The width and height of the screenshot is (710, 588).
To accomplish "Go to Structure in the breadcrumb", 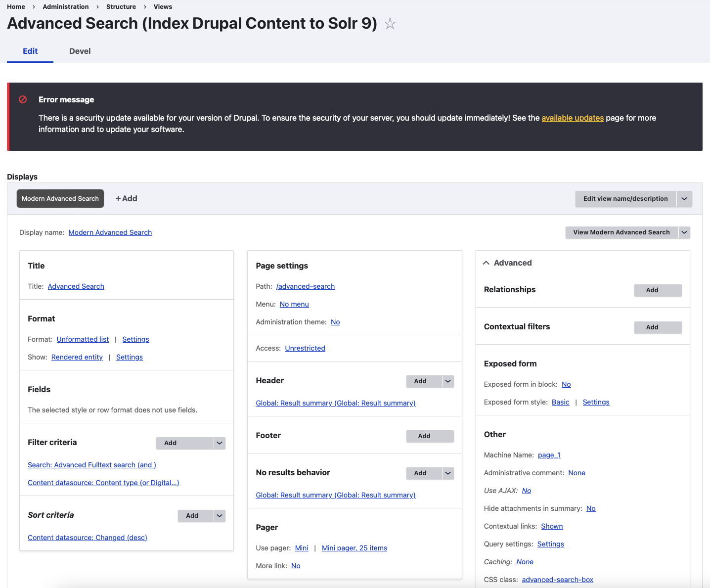I will tap(121, 7).
